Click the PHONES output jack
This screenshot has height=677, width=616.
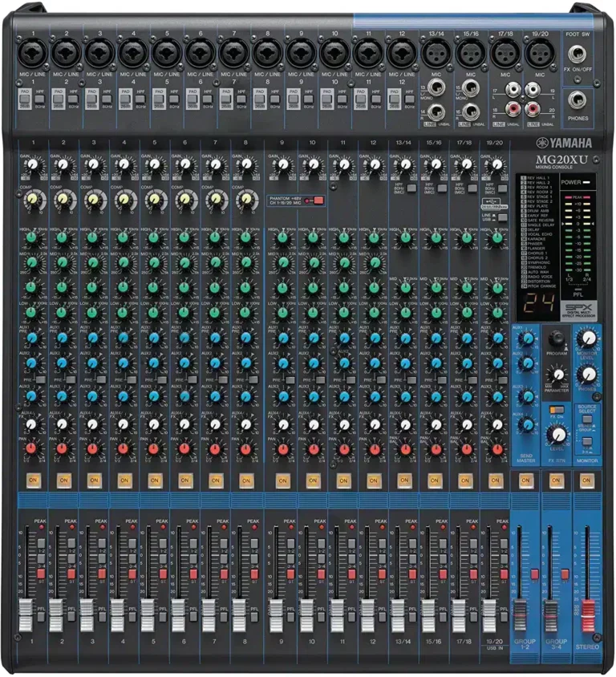(577, 100)
